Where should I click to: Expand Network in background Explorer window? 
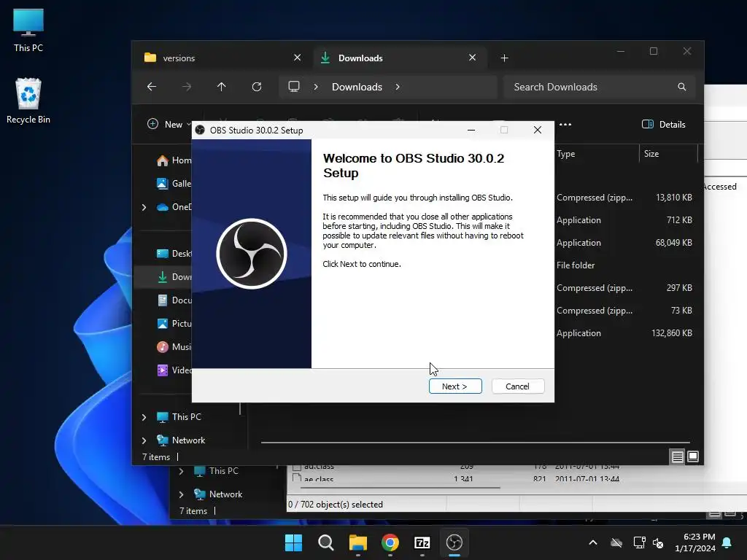tap(181, 494)
